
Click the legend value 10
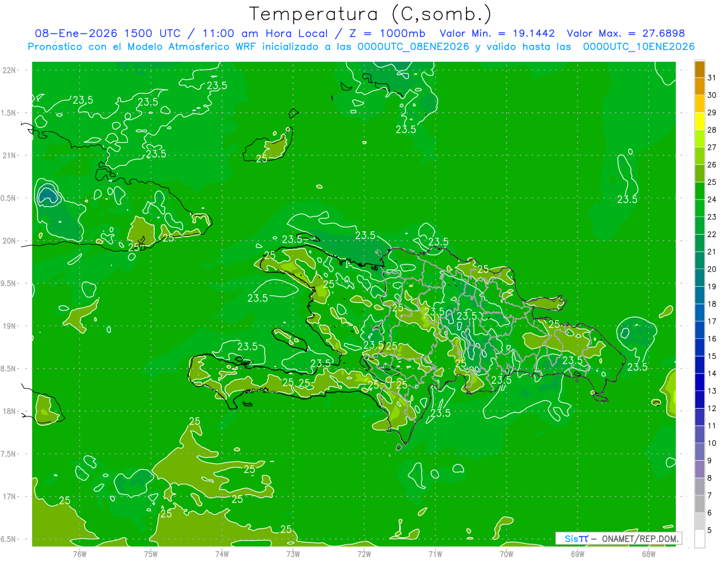tap(712, 443)
